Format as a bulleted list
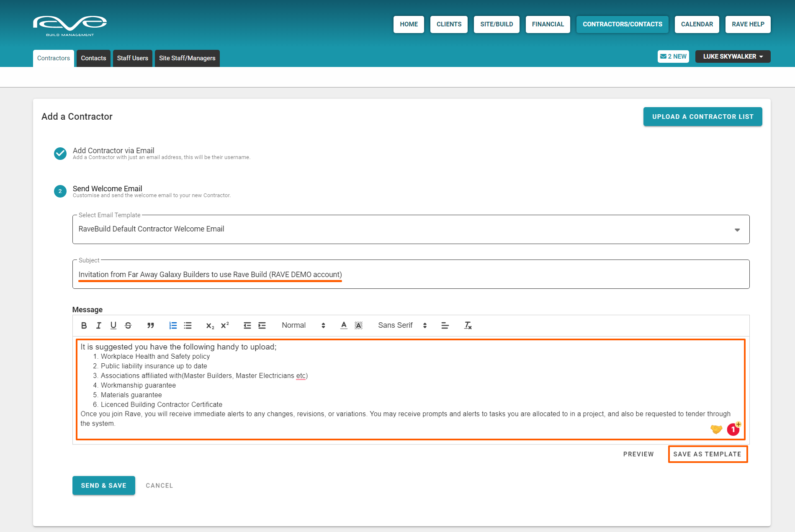 188,326
